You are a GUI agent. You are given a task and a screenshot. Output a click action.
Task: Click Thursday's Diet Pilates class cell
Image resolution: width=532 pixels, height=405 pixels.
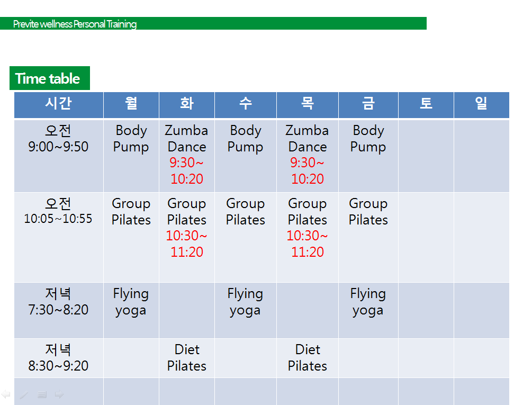coord(307,358)
